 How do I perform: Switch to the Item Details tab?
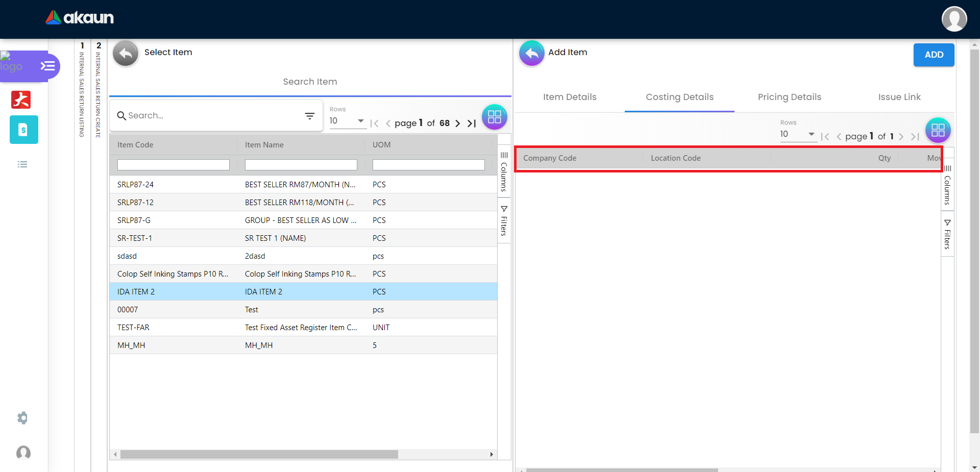click(570, 97)
